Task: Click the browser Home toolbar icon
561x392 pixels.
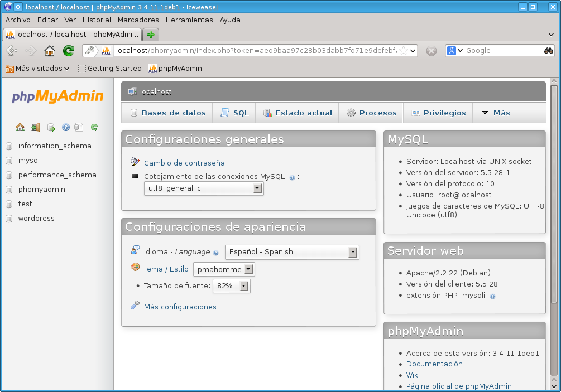Action: click(50, 51)
